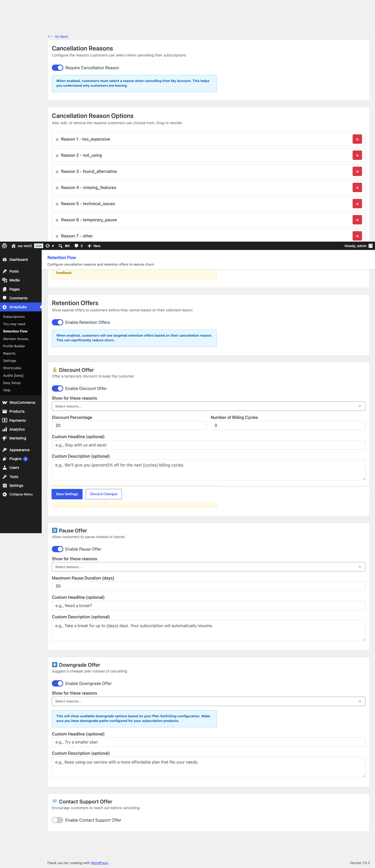Screen dimensions: 375x868
Task: Open comments bubble icon in admin bar
Action: [x=77, y=246]
